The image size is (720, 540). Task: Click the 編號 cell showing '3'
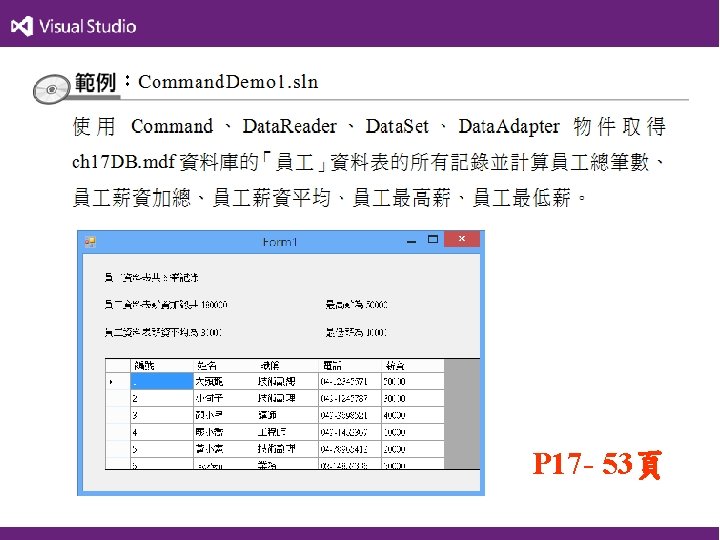pyautogui.click(x=162, y=415)
